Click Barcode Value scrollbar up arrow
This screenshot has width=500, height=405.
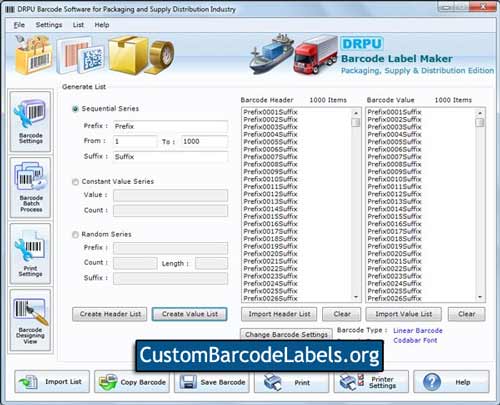point(480,113)
